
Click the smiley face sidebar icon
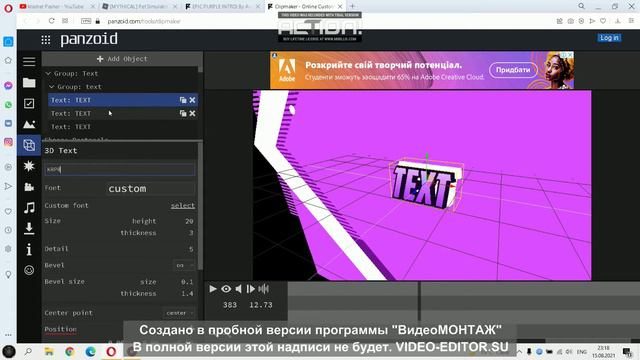pos(29,270)
